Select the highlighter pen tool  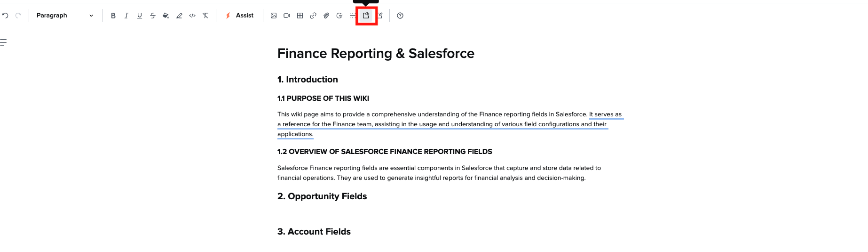pyautogui.click(x=179, y=16)
